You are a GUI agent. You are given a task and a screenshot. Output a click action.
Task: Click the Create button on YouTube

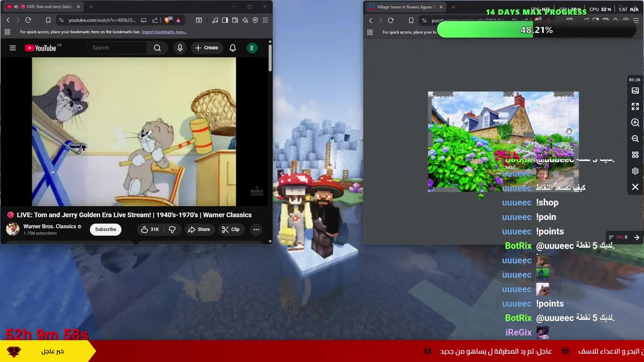[x=206, y=48]
